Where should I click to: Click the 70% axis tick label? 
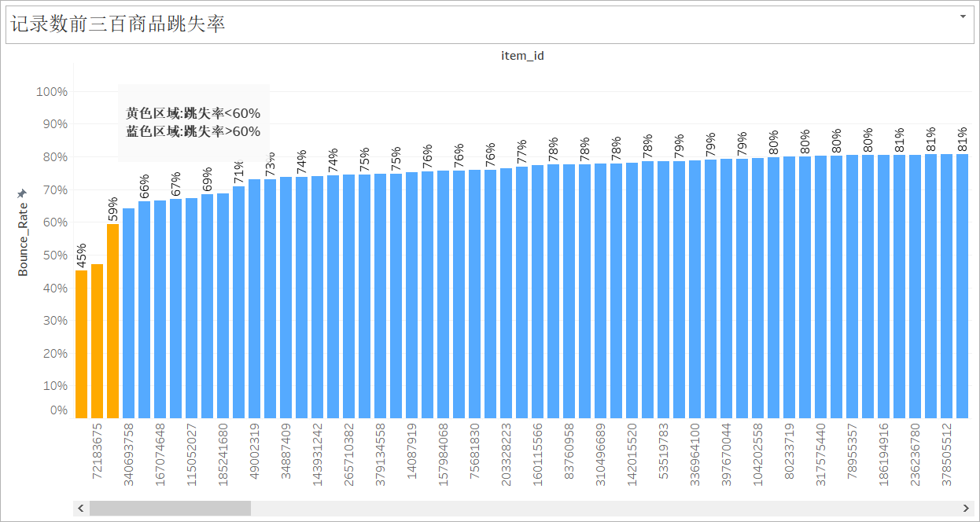(55, 190)
